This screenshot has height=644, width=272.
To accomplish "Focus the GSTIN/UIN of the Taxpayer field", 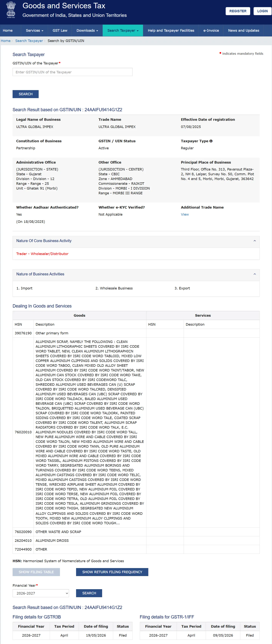I will (72, 72).
